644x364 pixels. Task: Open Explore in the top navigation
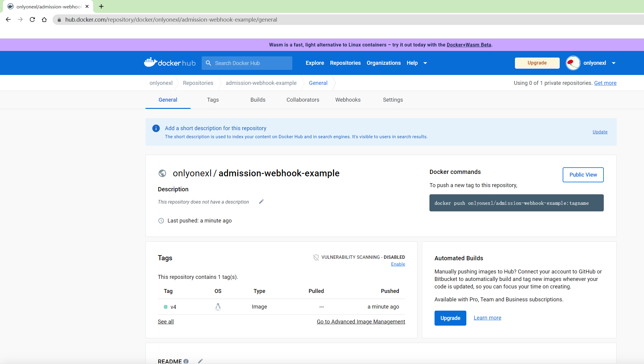(x=315, y=63)
